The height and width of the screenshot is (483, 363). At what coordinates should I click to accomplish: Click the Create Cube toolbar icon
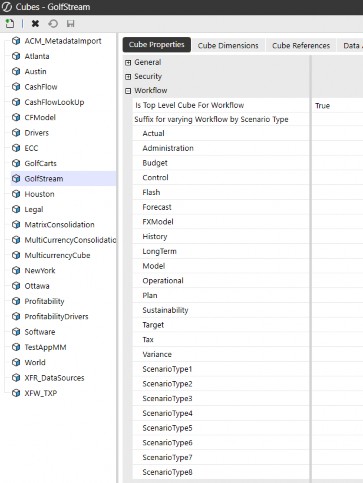pos(10,24)
